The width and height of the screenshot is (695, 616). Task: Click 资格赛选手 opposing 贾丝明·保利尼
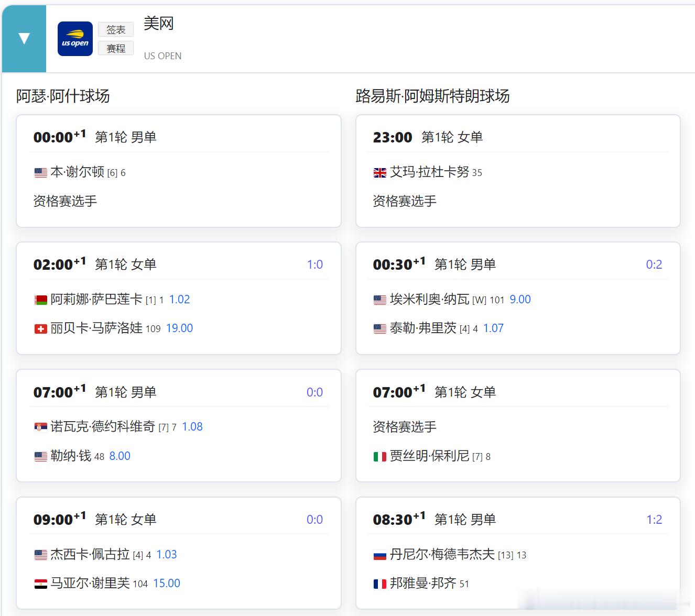(405, 427)
